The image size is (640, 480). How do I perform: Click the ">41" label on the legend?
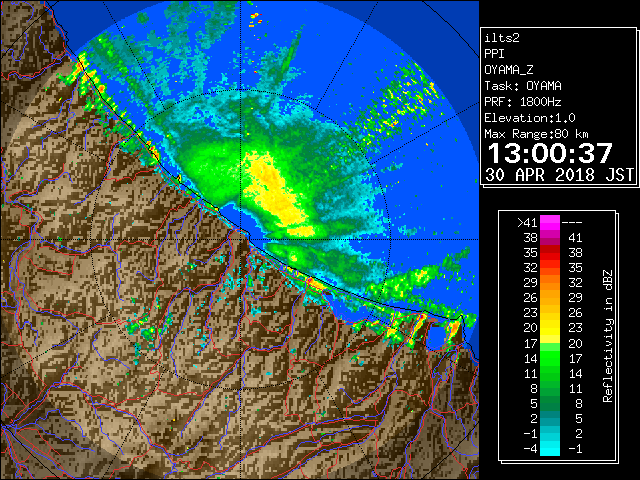(527, 223)
